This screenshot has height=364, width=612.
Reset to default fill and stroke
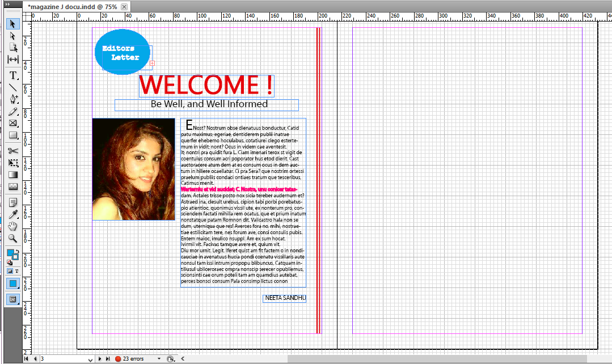(9, 263)
